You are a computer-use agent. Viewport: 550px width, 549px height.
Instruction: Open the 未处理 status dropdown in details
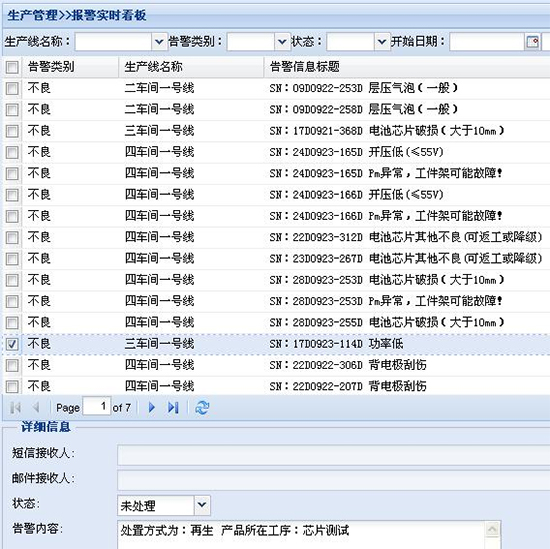click(202, 505)
